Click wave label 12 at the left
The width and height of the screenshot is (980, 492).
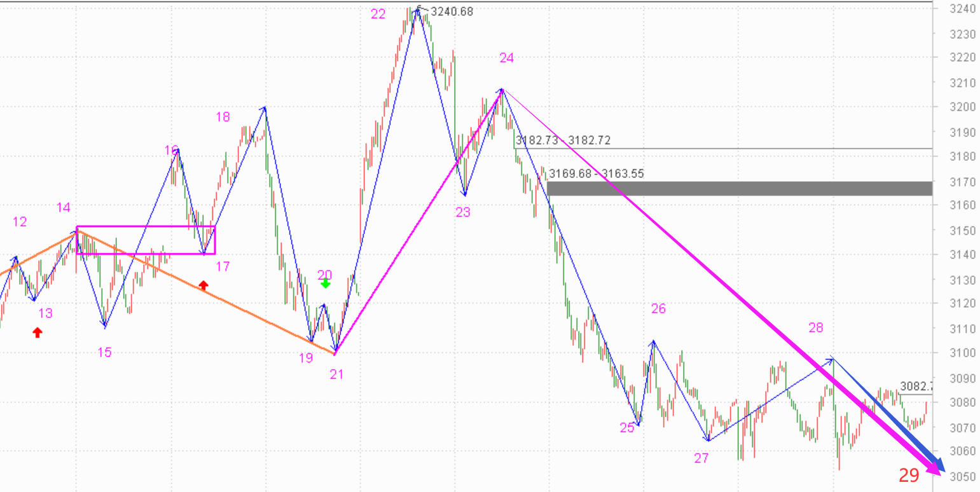(x=20, y=222)
